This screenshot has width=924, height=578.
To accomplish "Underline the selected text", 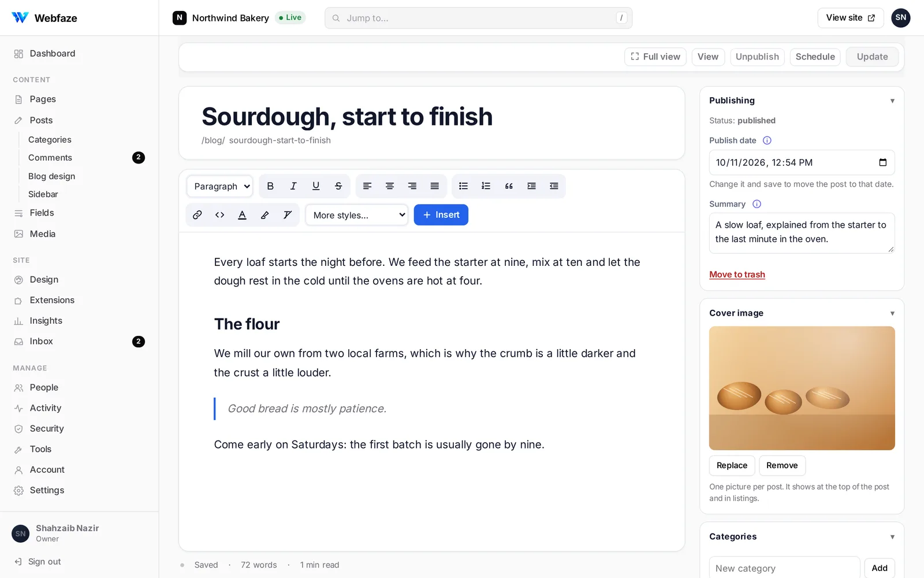I will tap(316, 186).
